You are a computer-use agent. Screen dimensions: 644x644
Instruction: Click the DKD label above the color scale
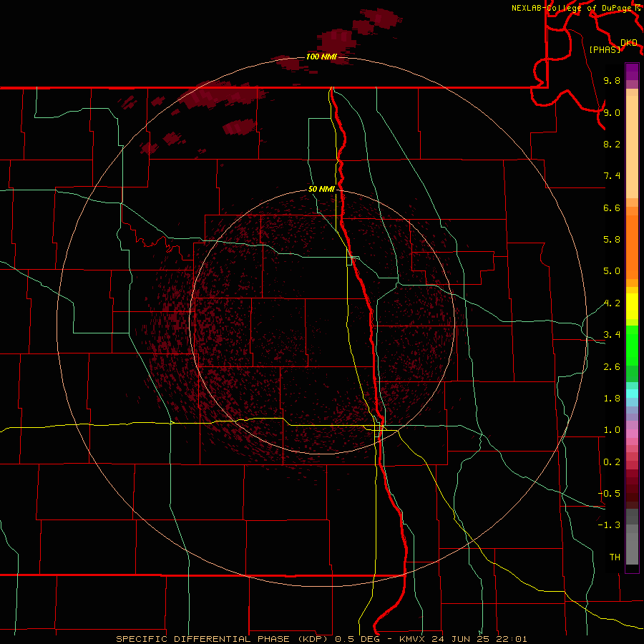coord(629,43)
